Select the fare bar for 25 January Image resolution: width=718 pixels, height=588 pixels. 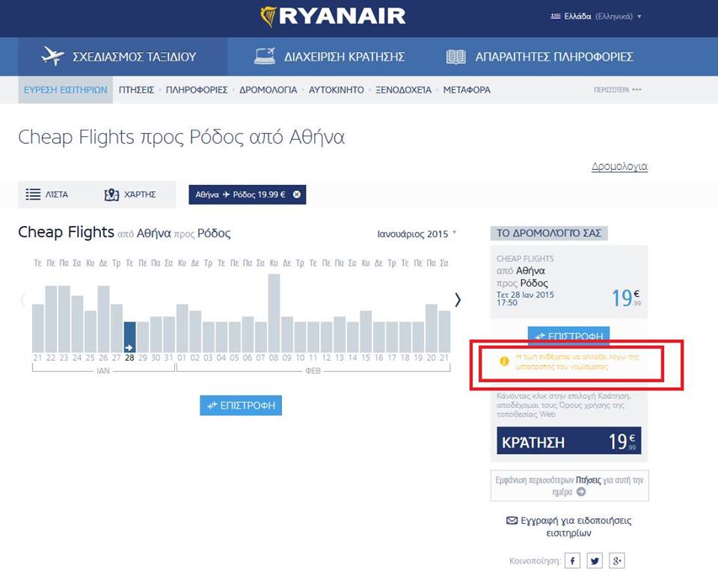pos(90,331)
